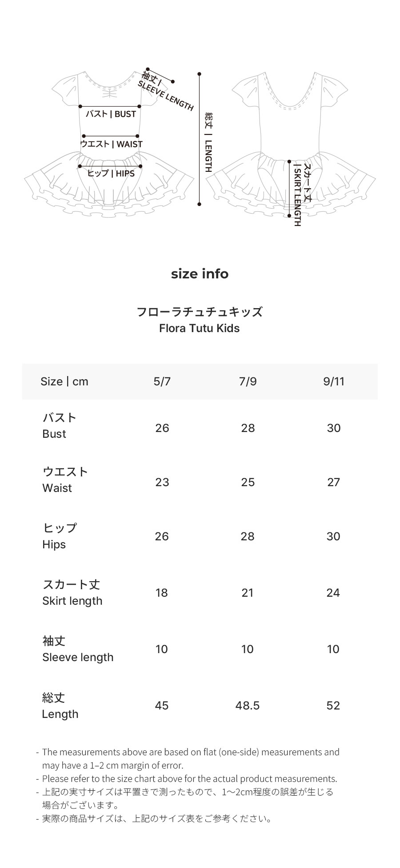Select the 5/7 size column header
400x868 pixels.
point(162,381)
